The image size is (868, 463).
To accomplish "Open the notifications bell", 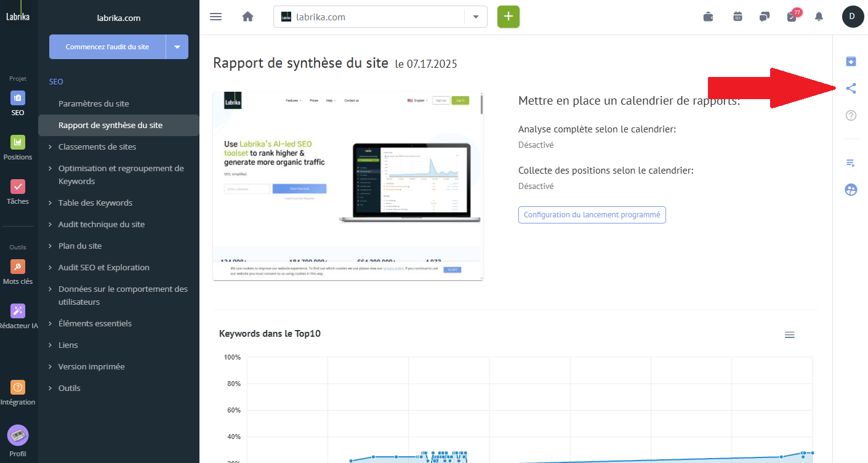I will tap(819, 17).
